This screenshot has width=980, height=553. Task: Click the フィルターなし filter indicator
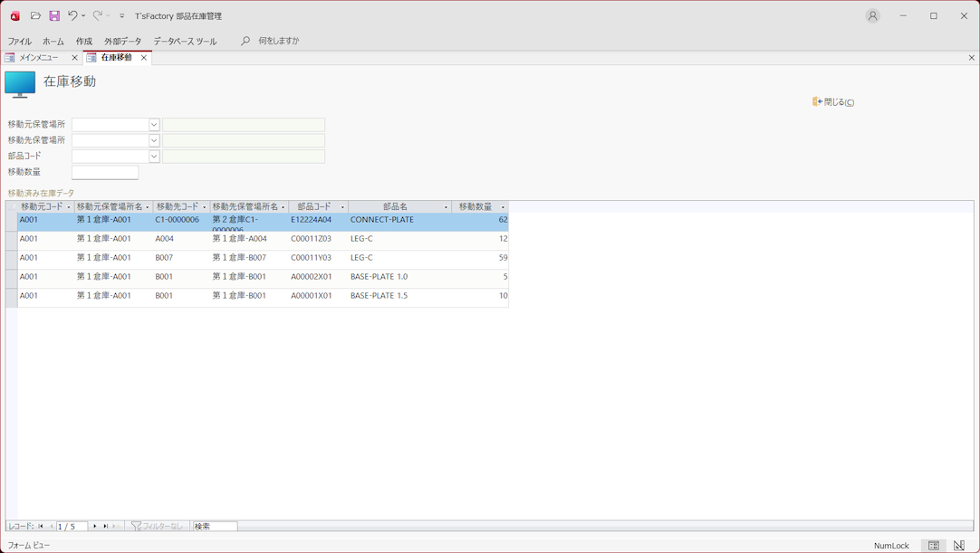[158, 526]
